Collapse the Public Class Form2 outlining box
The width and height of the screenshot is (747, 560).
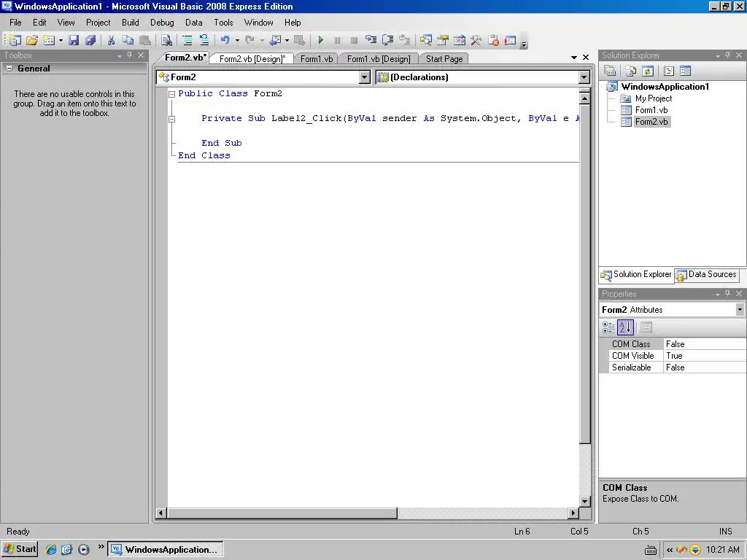pos(172,94)
